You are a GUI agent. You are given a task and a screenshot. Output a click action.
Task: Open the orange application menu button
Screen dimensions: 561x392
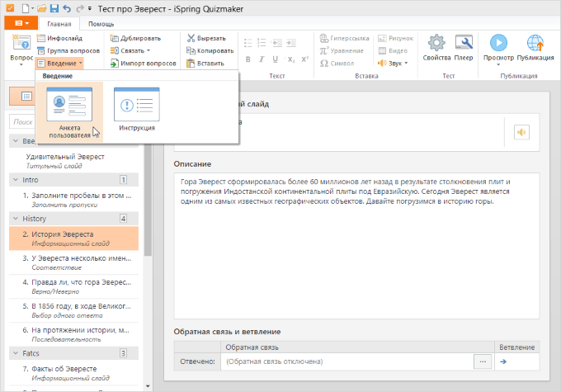click(x=21, y=23)
